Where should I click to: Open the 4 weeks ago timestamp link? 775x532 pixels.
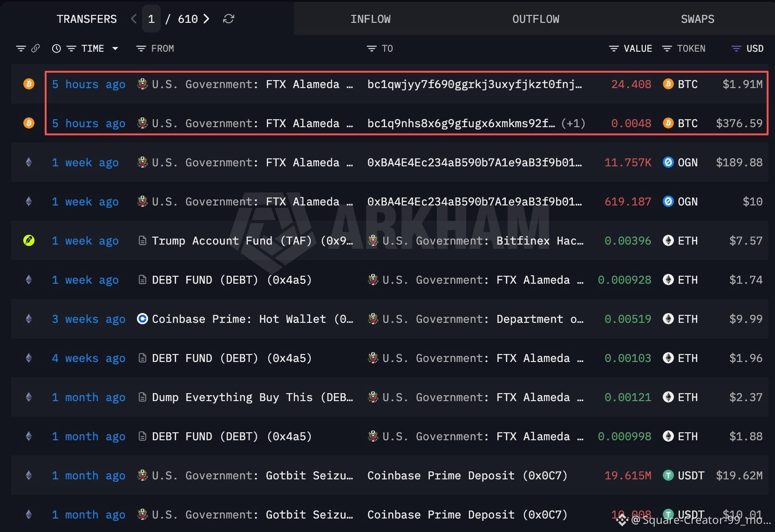pyautogui.click(x=88, y=358)
